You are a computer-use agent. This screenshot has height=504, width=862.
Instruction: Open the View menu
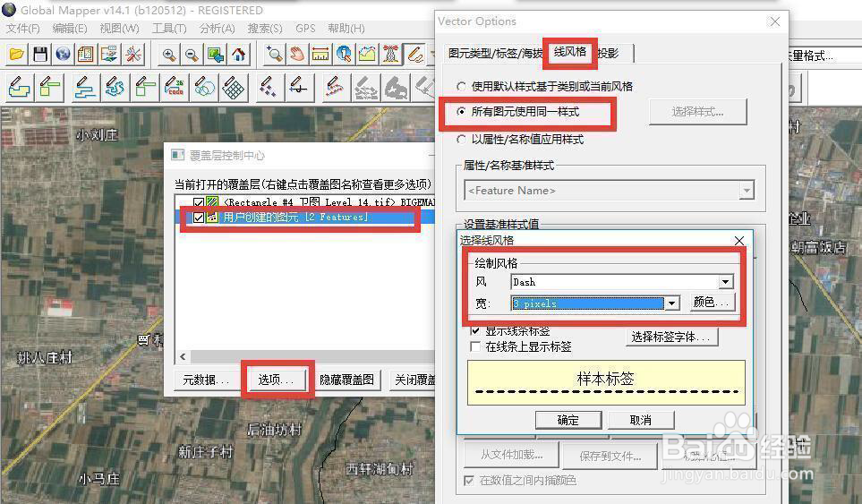pyautogui.click(x=119, y=28)
